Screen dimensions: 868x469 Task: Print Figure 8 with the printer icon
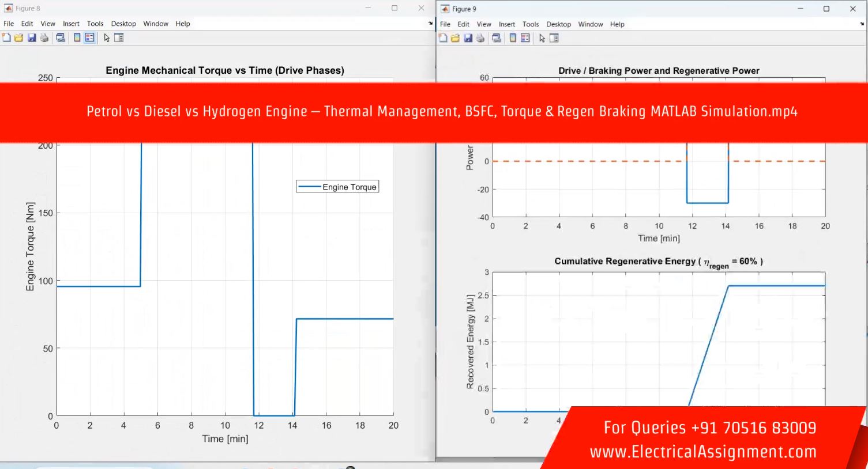[x=44, y=38]
